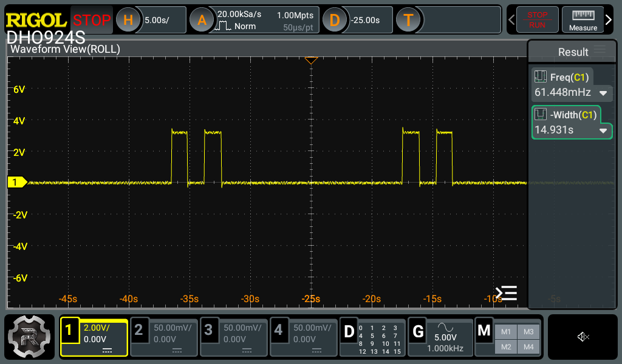Click the orange trigger position marker
The image size is (622, 364).
coord(311,61)
